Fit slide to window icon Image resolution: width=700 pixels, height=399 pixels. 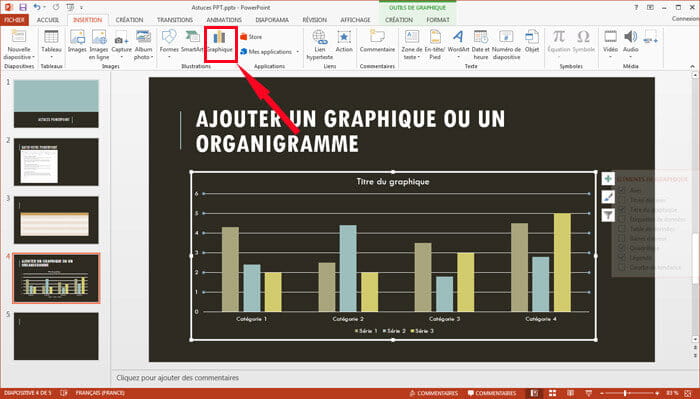(x=688, y=393)
